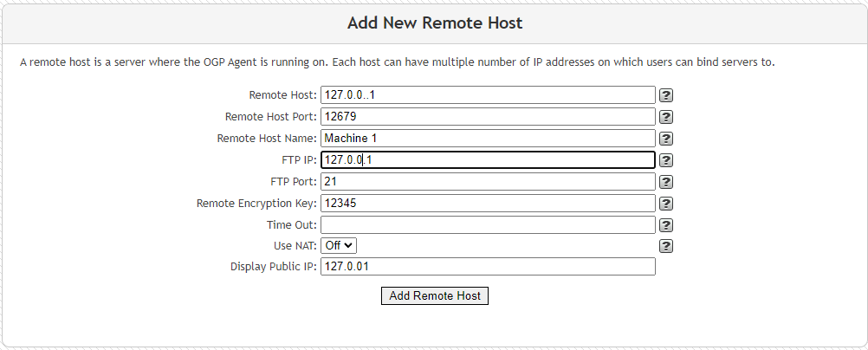This screenshot has width=868, height=350.
Task: Click the question mark next to Remote Host Name
Action: coord(666,139)
